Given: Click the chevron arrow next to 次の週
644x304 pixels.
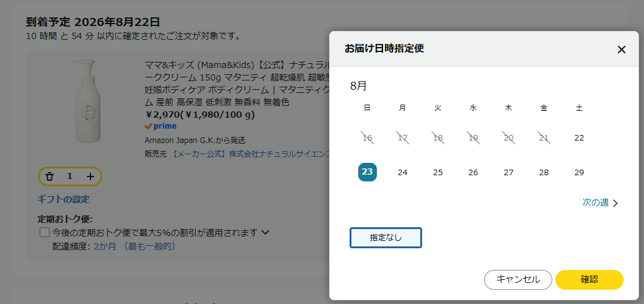Looking at the screenshot, I should click(615, 203).
